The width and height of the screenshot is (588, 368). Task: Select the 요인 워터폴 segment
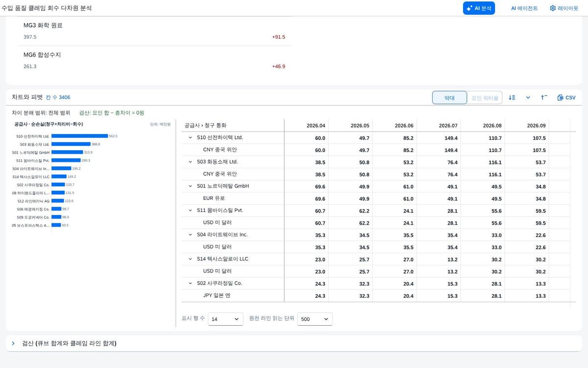[x=485, y=98]
